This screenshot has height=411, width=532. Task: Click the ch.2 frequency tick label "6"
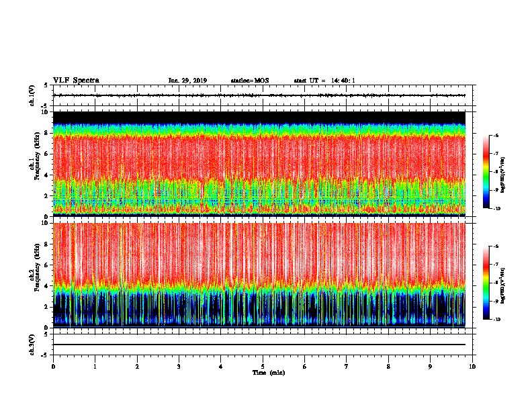(x=47, y=265)
